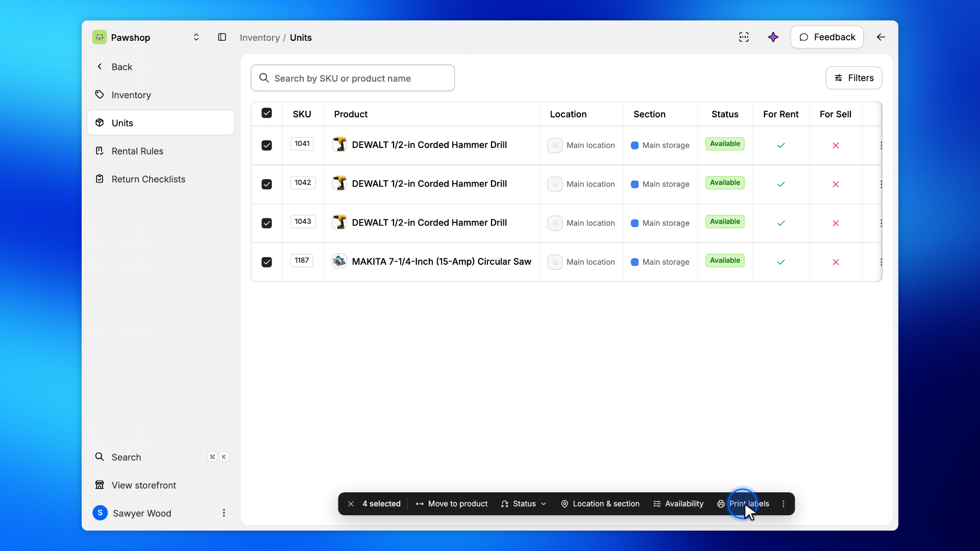Open more bulk actions overflow menu
This screenshot has width=980, height=551.
pos(783,504)
